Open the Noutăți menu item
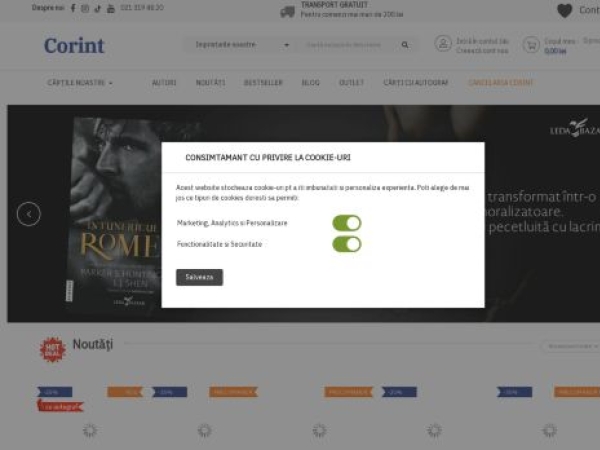The height and width of the screenshot is (450, 600). [210, 83]
